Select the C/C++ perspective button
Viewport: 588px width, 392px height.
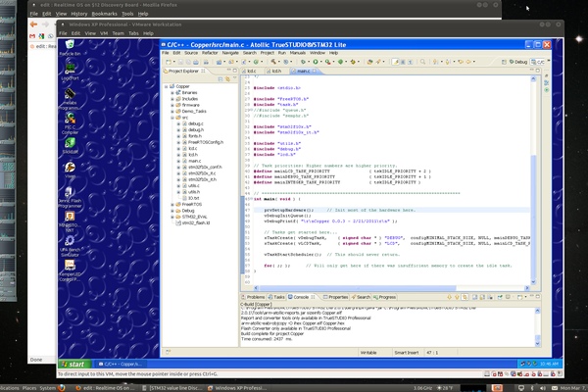click(538, 62)
